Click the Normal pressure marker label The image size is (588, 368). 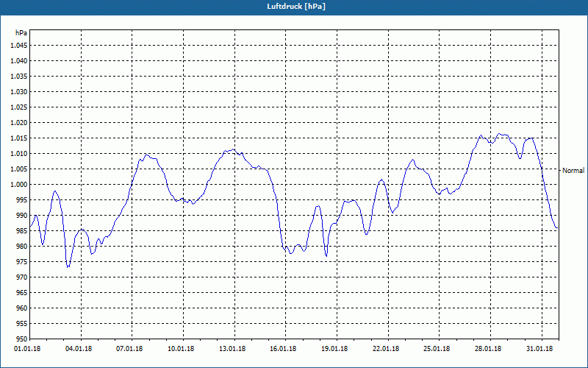tap(573, 171)
